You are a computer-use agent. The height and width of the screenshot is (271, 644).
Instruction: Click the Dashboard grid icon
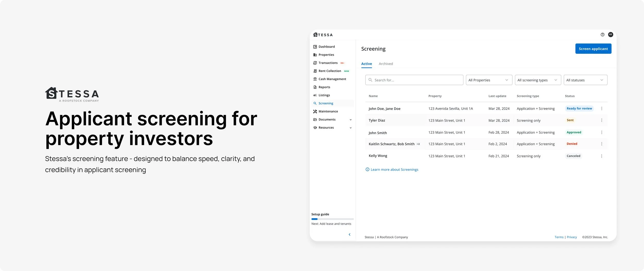(315, 47)
